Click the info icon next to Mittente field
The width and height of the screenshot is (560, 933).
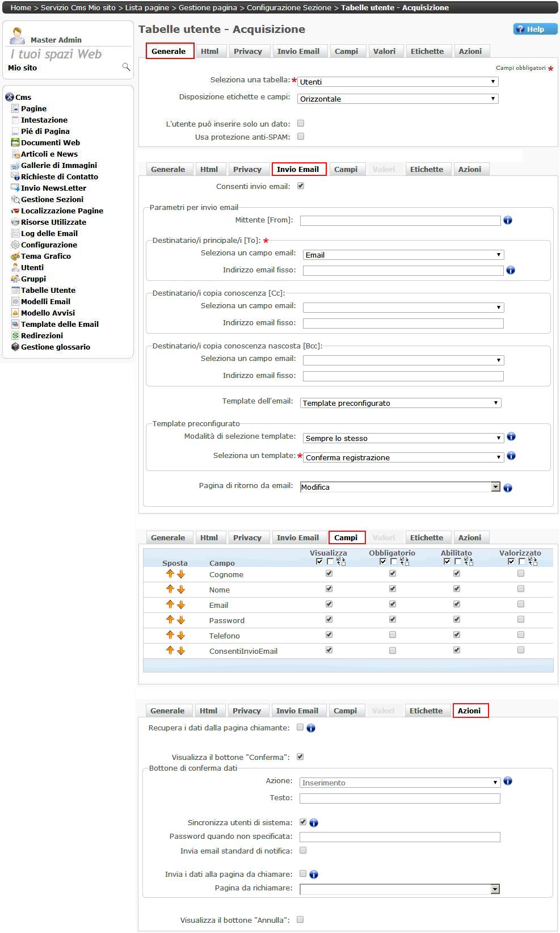point(508,220)
